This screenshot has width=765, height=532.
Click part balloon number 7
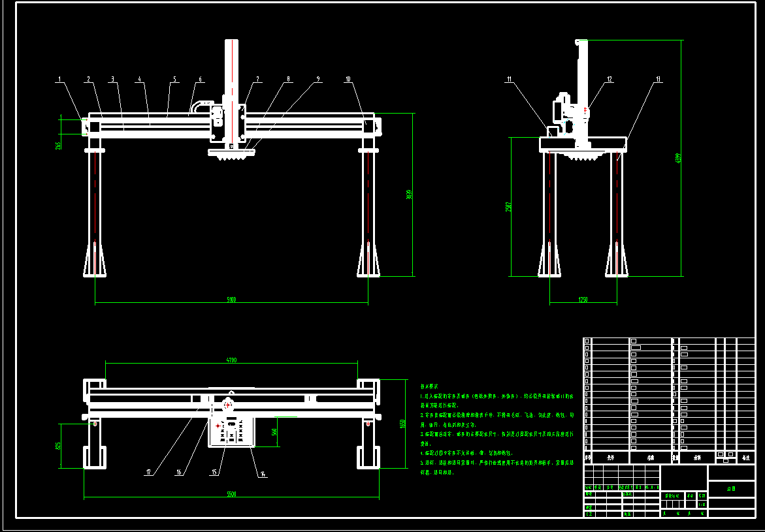point(257,79)
